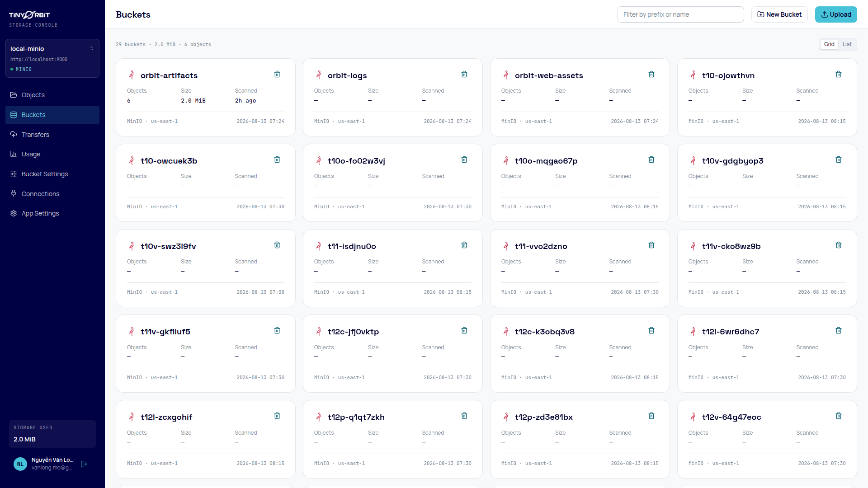Open Bucket Settings
The width and height of the screenshot is (868, 488).
52,174
